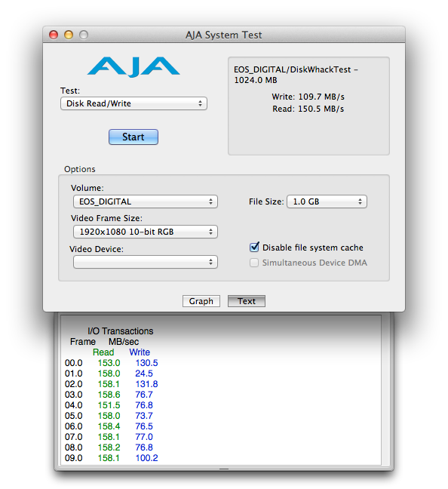Click write value 130.5 in frame 00.0
Image resolution: width=448 pixels, height=489 pixels.
[x=146, y=363]
